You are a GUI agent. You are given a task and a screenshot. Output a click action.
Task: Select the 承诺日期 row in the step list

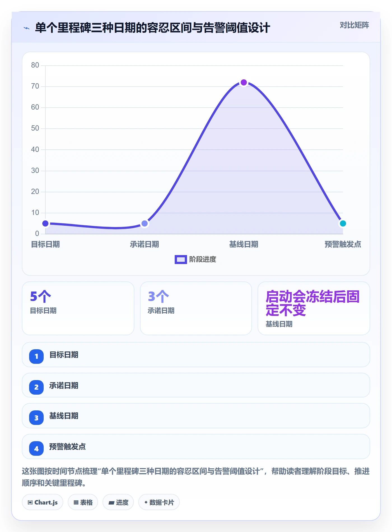click(196, 385)
